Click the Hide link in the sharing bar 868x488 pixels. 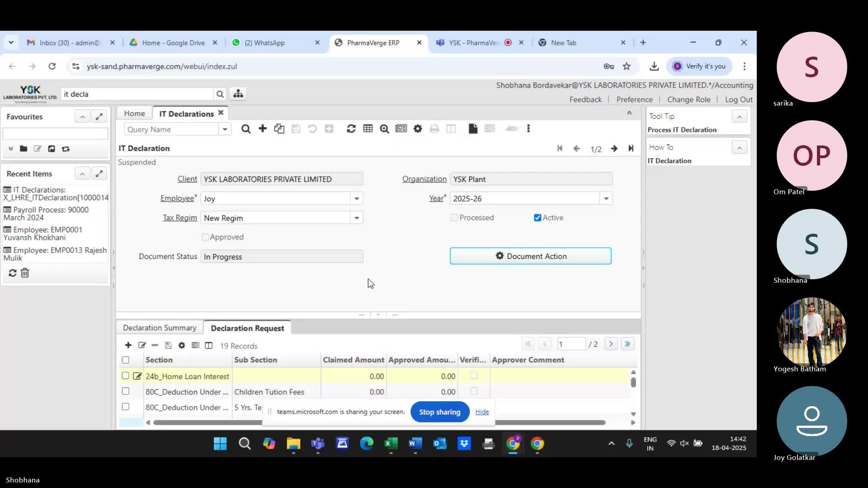point(482,412)
